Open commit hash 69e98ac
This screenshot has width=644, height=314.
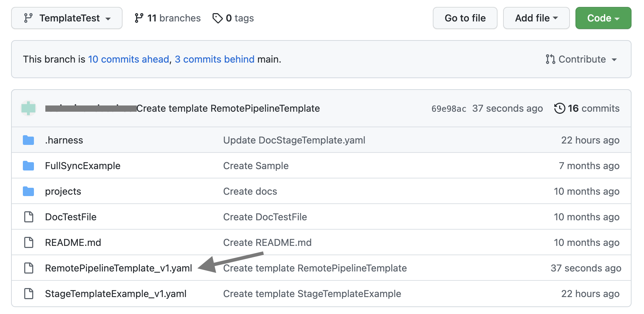click(x=448, y=109)
